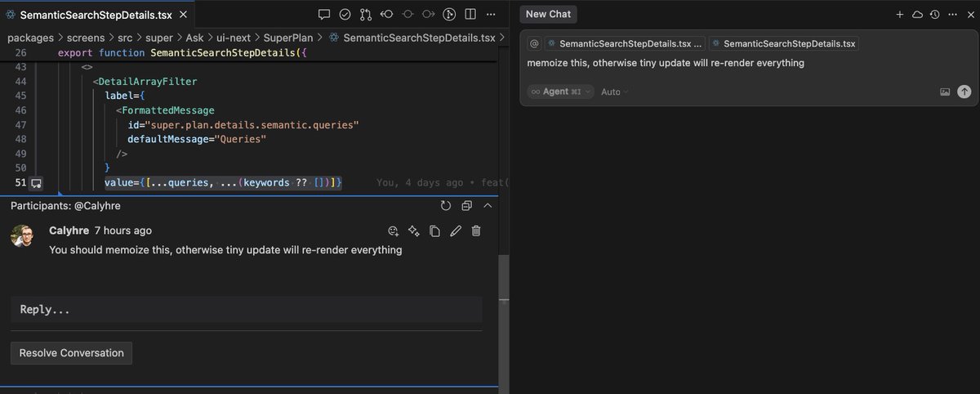Copy Calyhre's comment text
This screenshot has height=394, width=980.
tap(434, 231)
